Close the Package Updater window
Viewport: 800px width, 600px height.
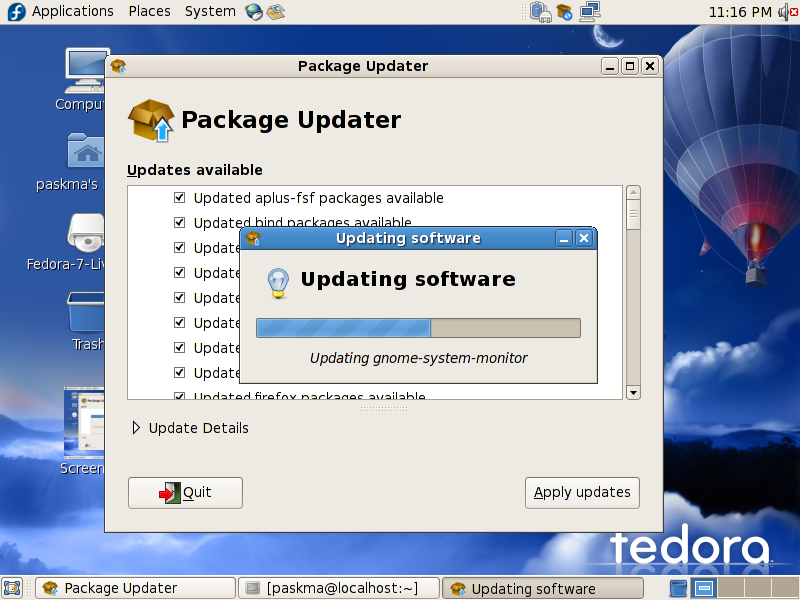click(650, 66)
